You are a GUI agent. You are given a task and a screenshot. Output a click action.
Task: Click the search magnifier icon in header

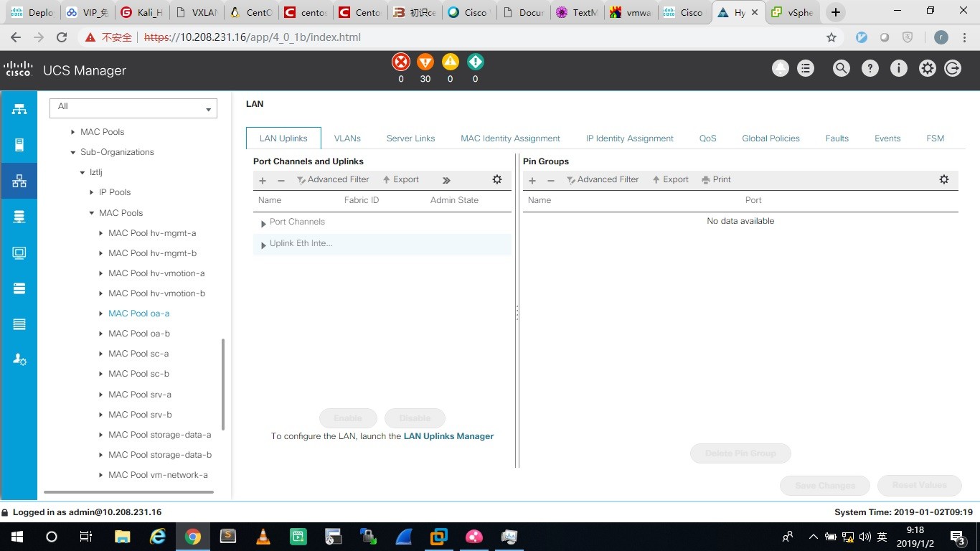[842, 69]
